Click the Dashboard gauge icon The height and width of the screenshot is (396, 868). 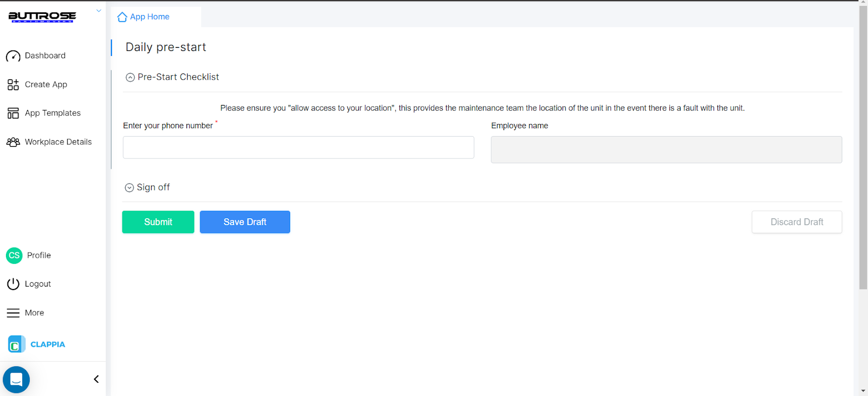pyautogui.click(x=13, y=56)
